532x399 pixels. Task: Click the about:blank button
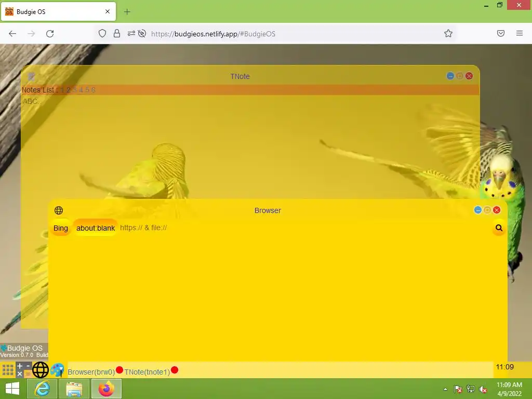[96, 228]
